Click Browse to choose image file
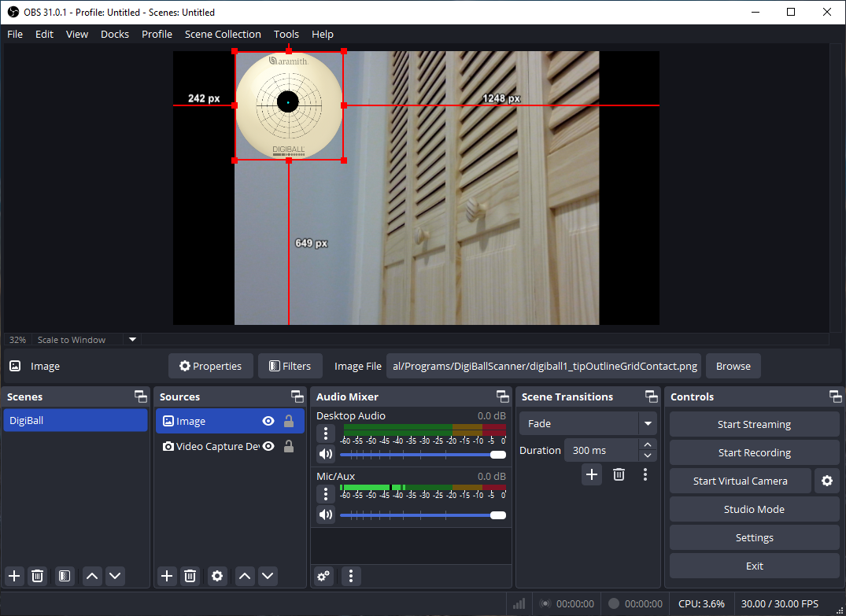 point(733,366)
